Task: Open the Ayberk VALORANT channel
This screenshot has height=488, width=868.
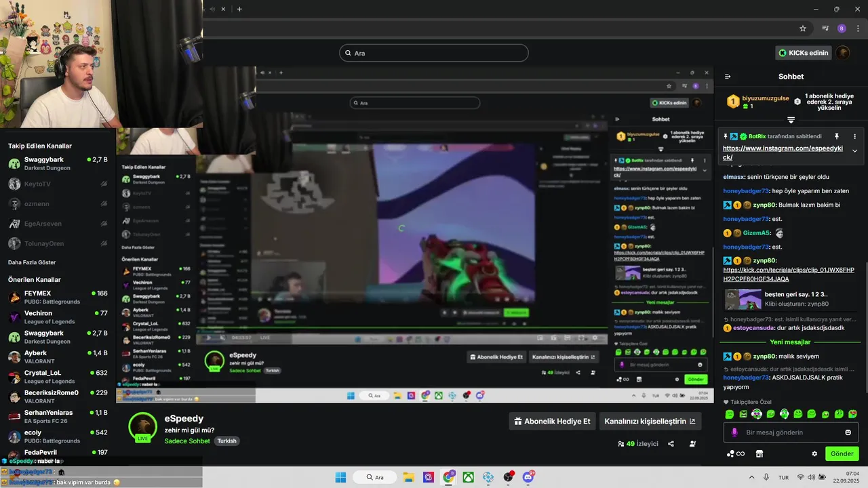Action: click(x=58, y=357)
